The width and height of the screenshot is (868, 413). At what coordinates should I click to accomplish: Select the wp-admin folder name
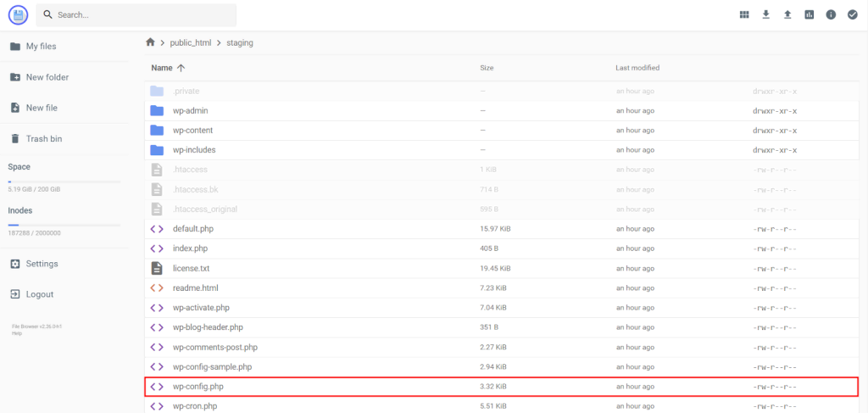191,111
